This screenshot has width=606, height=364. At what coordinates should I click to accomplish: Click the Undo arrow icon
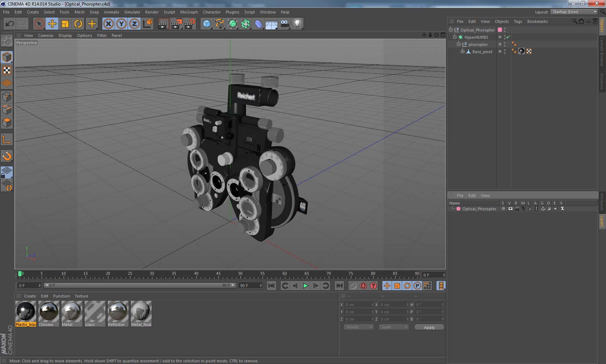tap(10, 24)
